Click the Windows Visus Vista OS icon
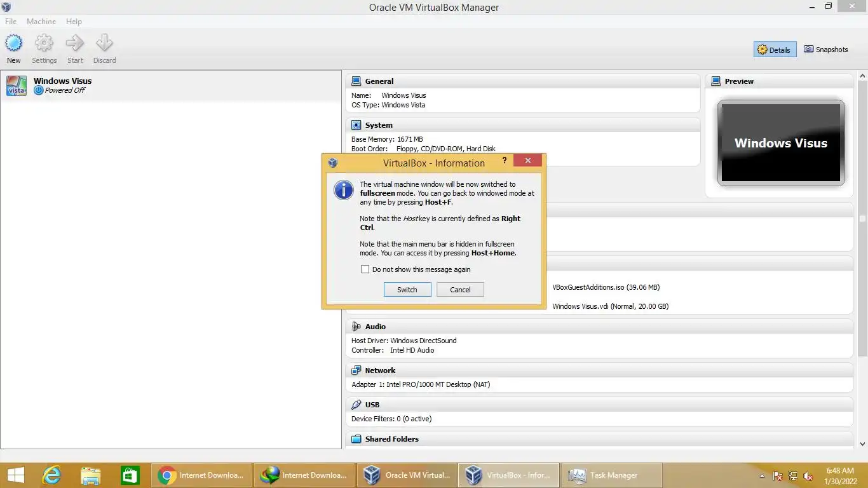 point(17,86)
